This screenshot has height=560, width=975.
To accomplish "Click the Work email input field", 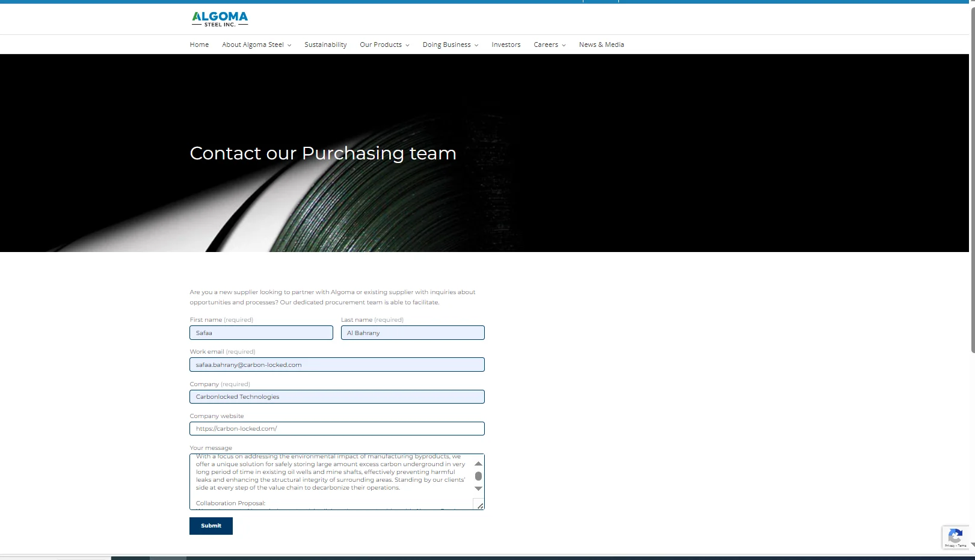I will (337, 365).
